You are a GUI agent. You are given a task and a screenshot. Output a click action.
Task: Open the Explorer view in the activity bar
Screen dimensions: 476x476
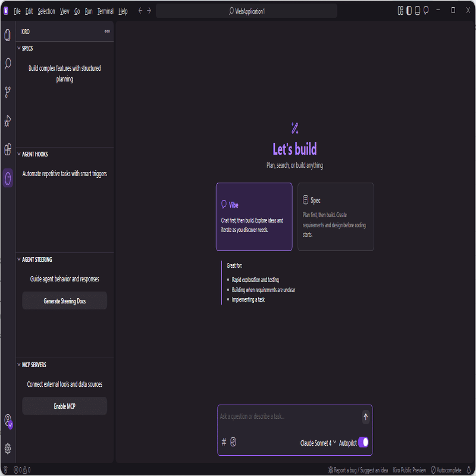coord(8,35)
